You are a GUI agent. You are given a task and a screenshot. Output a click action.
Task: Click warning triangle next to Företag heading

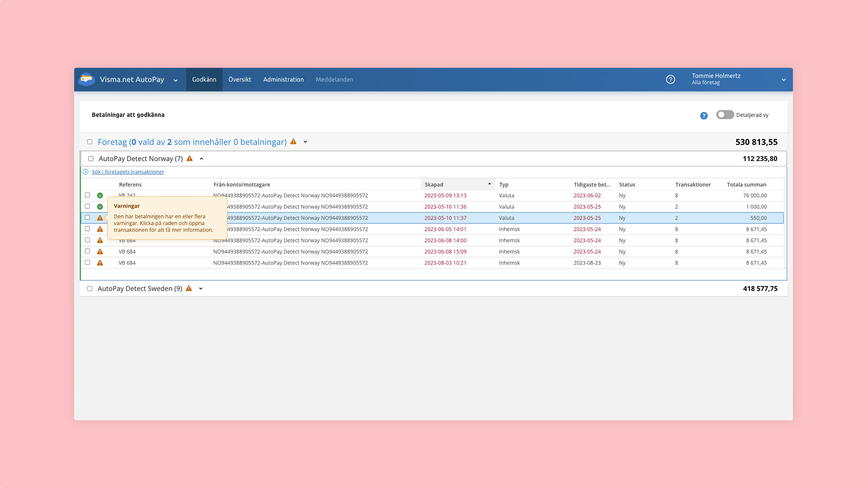coord(293,142)
